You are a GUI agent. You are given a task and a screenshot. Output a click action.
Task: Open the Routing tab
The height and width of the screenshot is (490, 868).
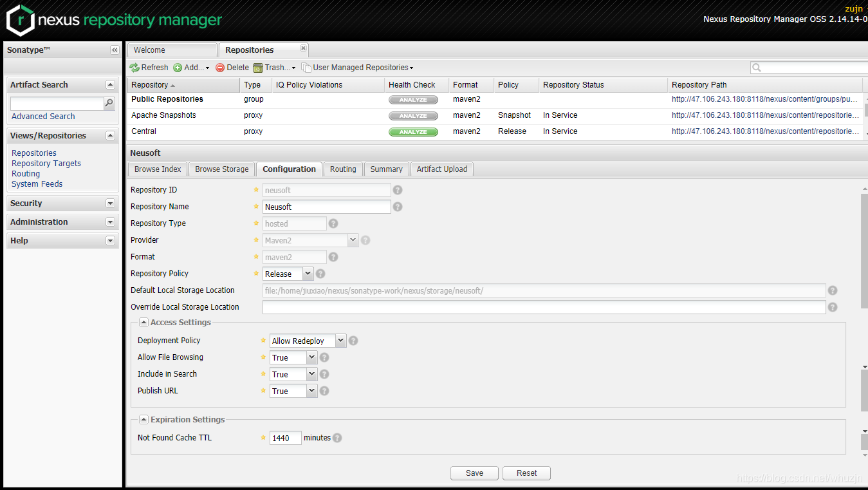[343, 169]
